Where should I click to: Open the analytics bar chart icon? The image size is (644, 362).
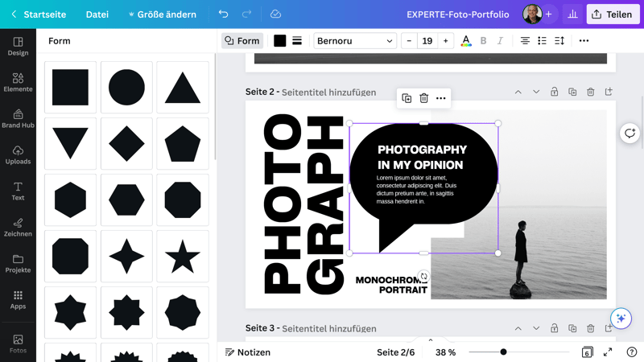point(572,14)
